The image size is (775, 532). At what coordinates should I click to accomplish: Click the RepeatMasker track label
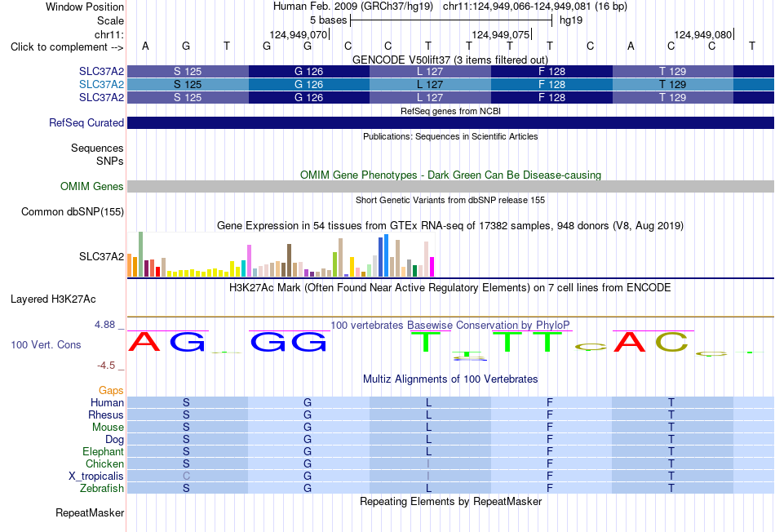coord(90,513)
